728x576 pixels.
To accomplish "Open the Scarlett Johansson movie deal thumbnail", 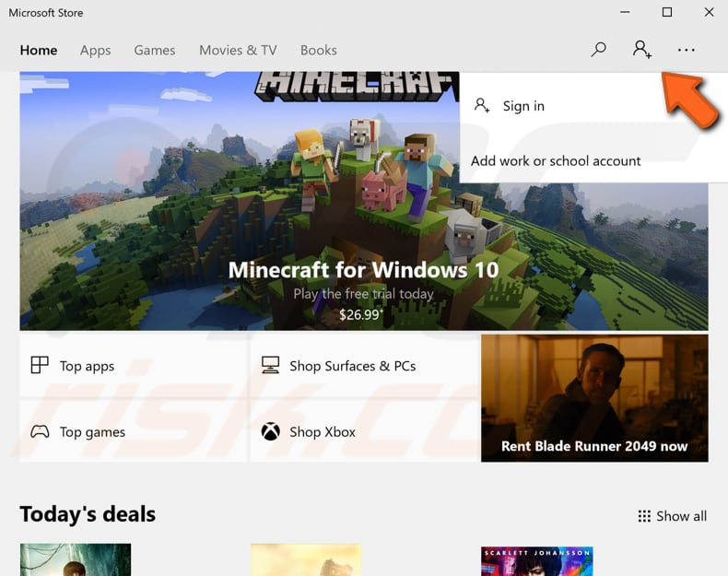I will (x=537, y=560).
